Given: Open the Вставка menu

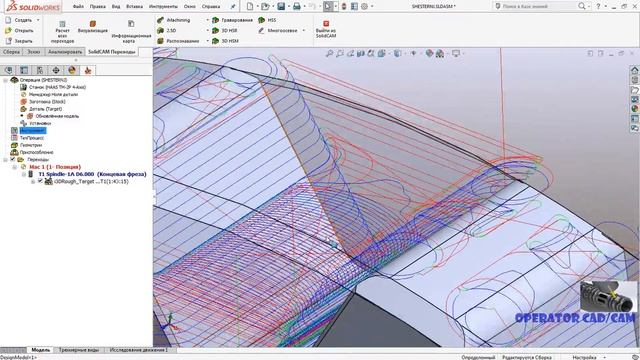Looking at the screenshot, I should [x=134, y=7].
